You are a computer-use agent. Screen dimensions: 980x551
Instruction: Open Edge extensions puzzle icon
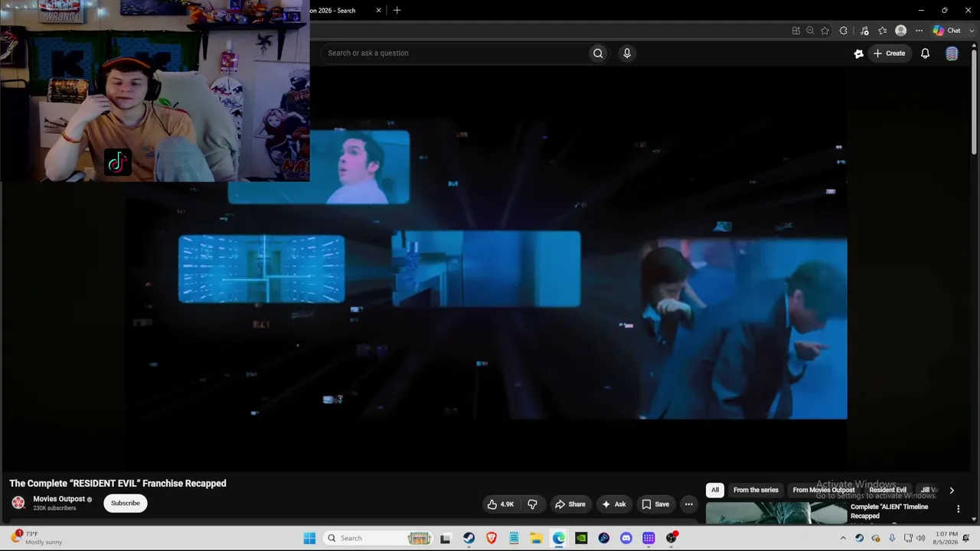click(843, 31)
